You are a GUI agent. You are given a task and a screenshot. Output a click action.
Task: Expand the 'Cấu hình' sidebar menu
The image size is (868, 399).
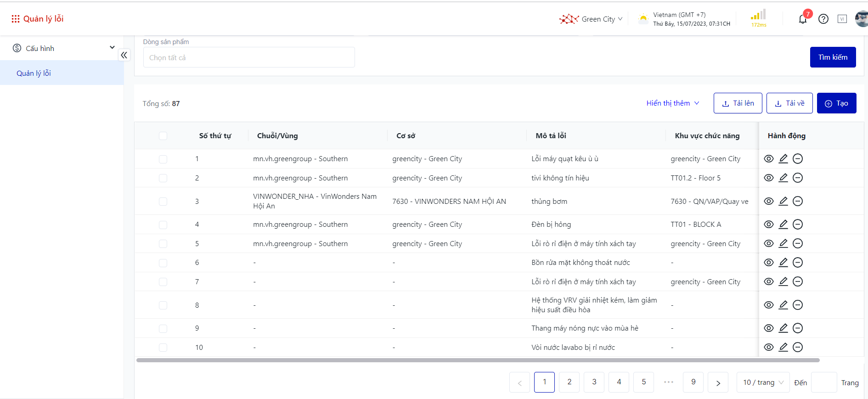[62, 48]
